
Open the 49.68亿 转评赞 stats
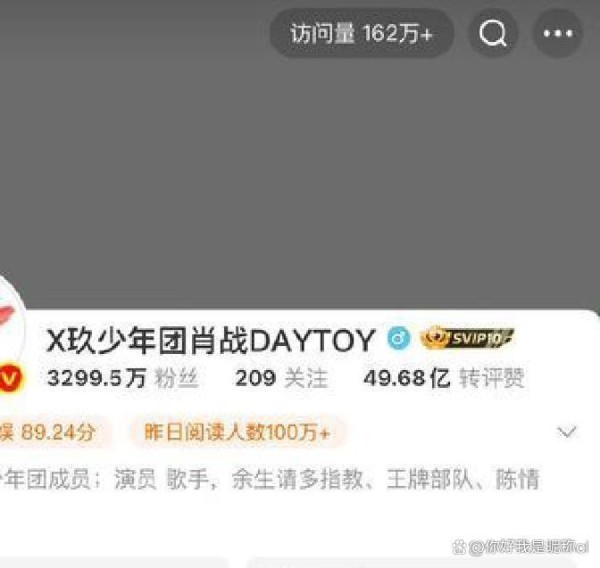pyautogui.click(x=444, y=378)
